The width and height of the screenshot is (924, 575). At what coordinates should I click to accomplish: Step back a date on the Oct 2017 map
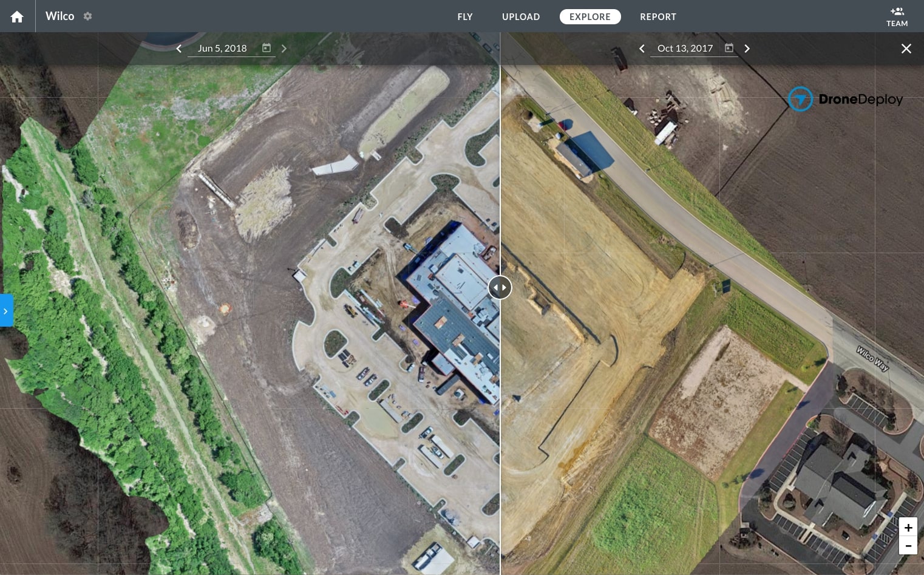[x=642, y=49]
